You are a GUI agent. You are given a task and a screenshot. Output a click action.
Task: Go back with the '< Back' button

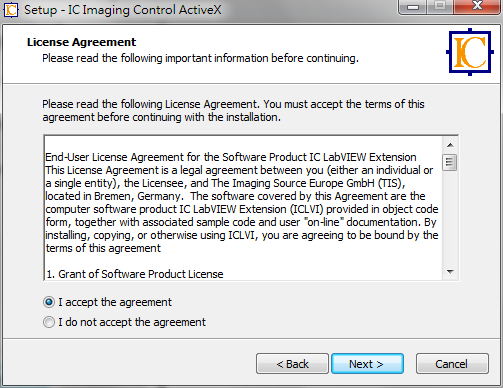point(292,364)
